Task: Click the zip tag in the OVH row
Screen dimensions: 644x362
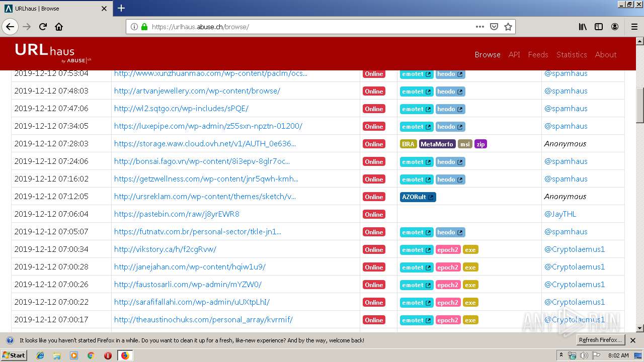Action: 480,144
